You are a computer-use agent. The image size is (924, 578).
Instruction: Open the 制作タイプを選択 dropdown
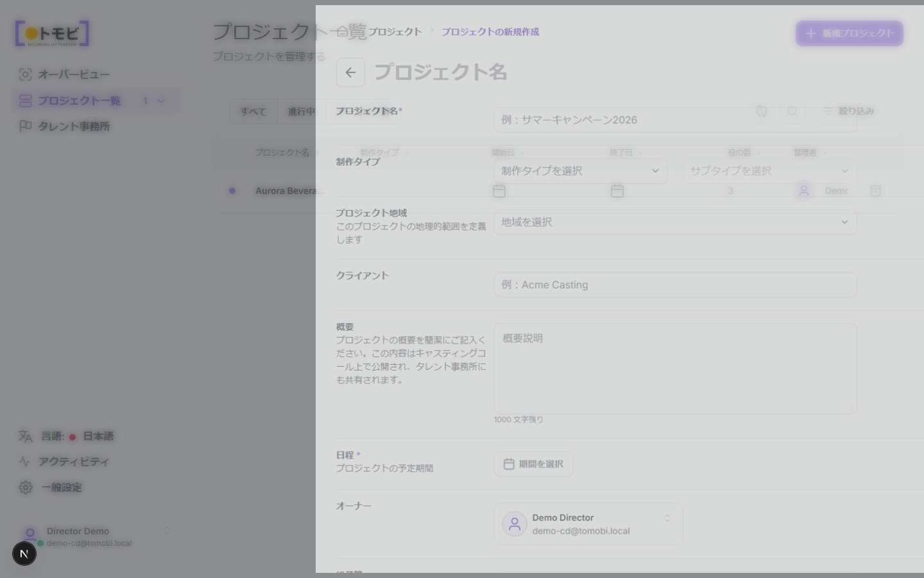point(581,171)
